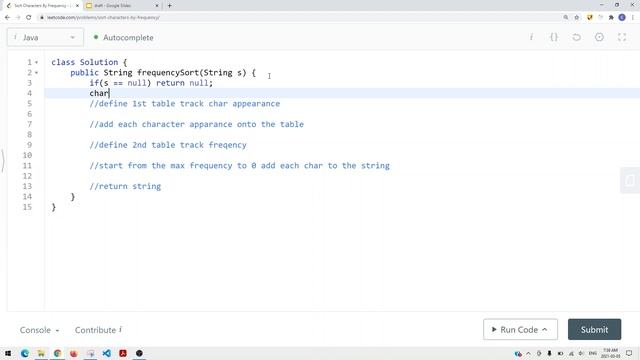The width and height of the screenshot is (640, 360).
Task: Open the Run Code caret menu
Action: (x=545, y=329)
